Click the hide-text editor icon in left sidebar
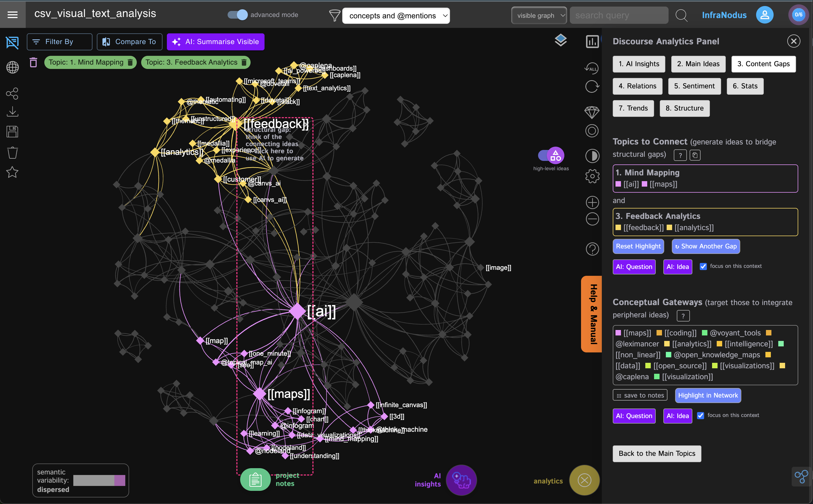 [12, 43]
